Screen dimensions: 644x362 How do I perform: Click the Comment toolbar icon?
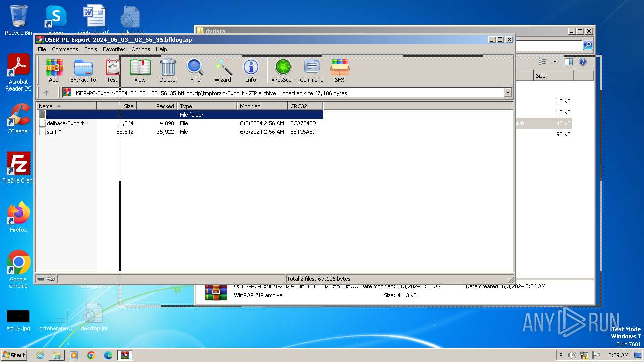pyautogui.click(x=311, y=70)
